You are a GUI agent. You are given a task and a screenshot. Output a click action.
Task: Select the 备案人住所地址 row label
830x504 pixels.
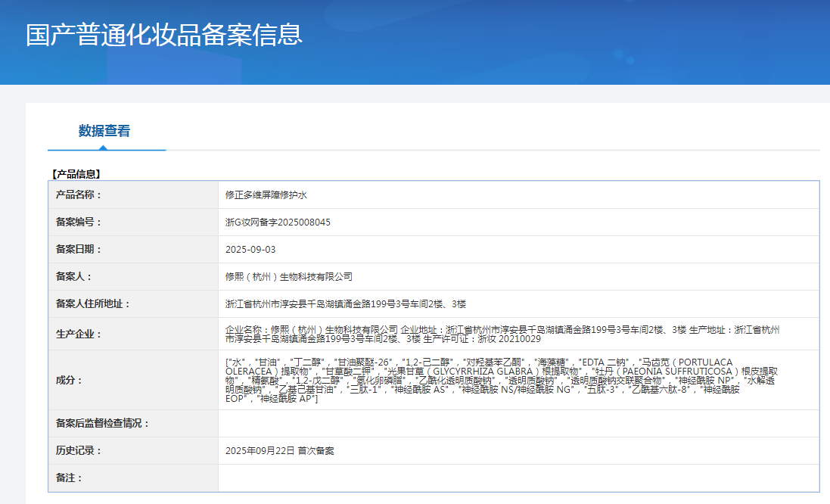tap(93, 304)
